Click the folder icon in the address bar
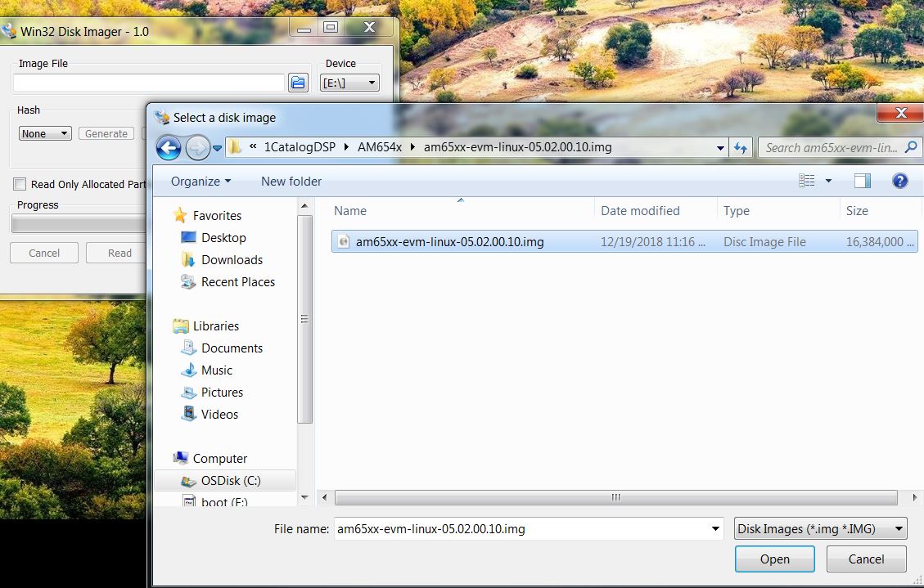 (x=235, y=147)
